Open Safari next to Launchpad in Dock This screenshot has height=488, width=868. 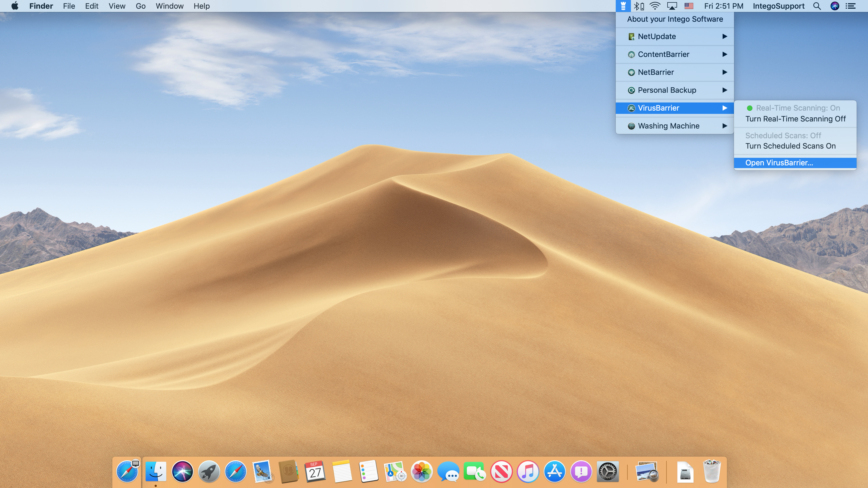[235, 471]
